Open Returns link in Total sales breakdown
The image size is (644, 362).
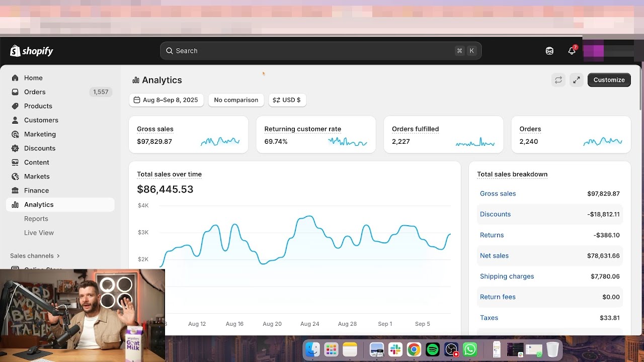492,235
